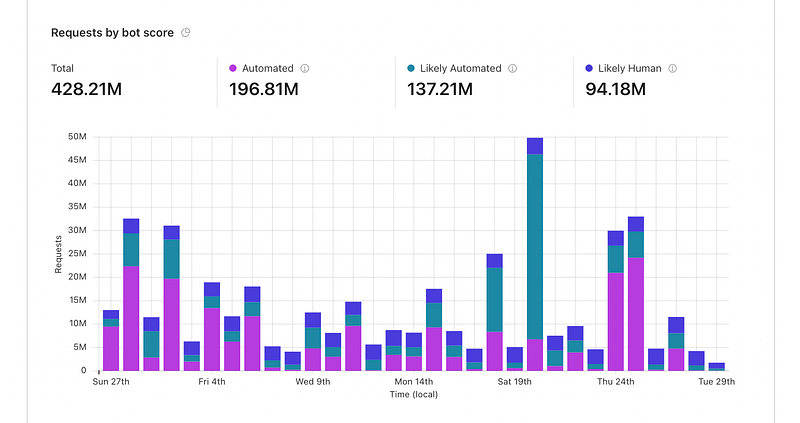Click the Tue 29th axis label

(716, 382)
